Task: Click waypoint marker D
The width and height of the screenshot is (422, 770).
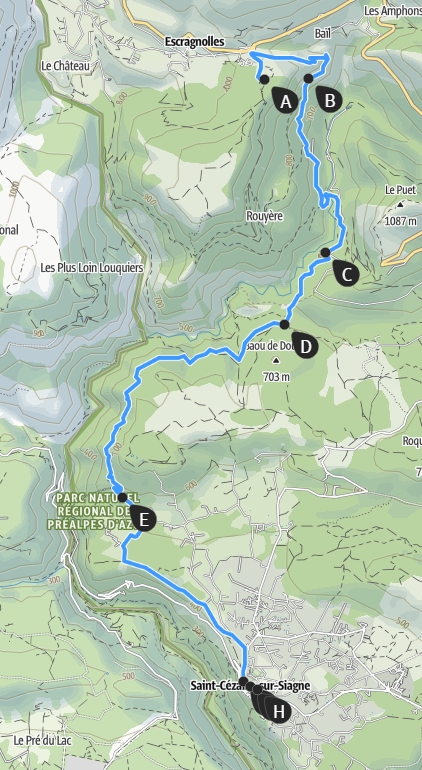Action: pos(305,345)
